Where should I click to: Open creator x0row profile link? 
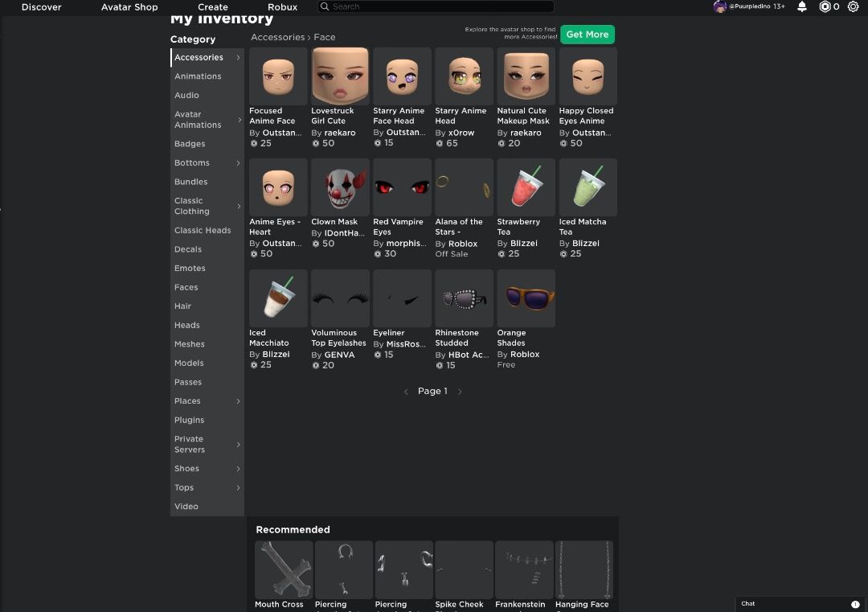click(461, 133)
